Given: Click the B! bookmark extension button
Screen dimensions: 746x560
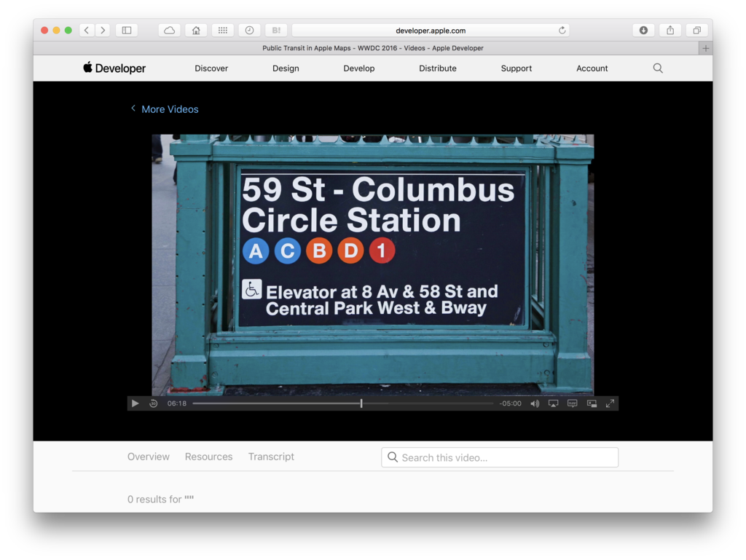Looking at the screenshot, I should [x=276, y=31].
